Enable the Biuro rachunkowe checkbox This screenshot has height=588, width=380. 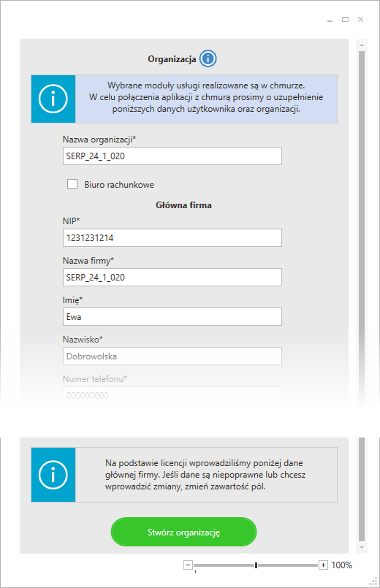click(x=72, y=184)
